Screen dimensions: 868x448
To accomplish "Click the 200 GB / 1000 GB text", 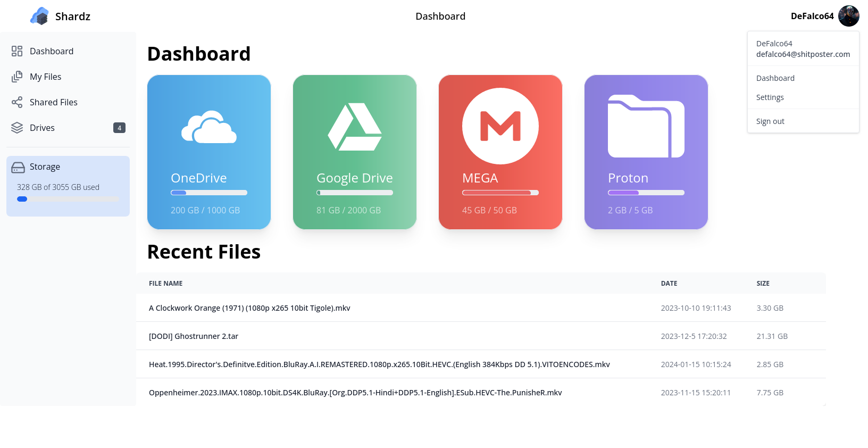I will point(205,210).
